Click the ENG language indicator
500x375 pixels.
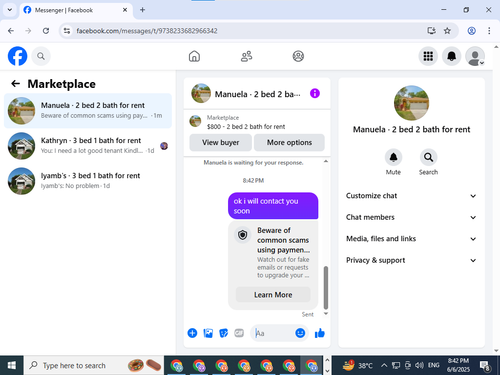click(x=433, y=365)
